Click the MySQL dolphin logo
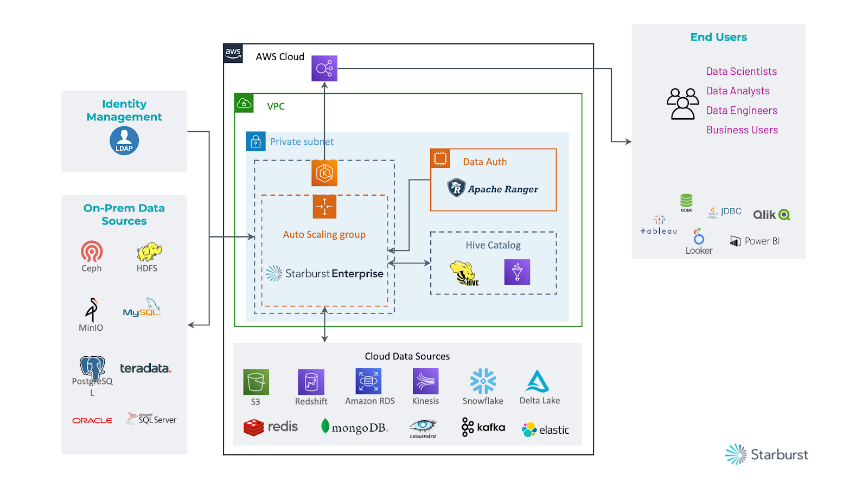This screenshot has width=868, height=488. point(142,307)
